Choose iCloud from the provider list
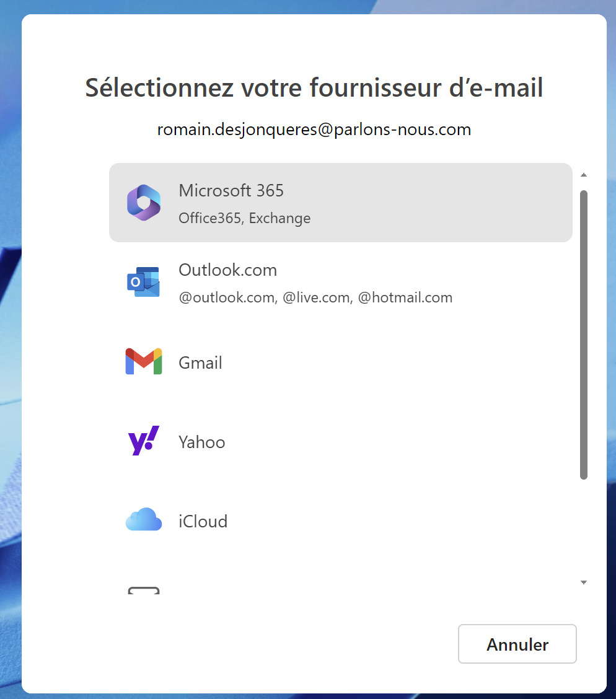Image resolution: width=616 pixels, height=699 pixels. 203,521
